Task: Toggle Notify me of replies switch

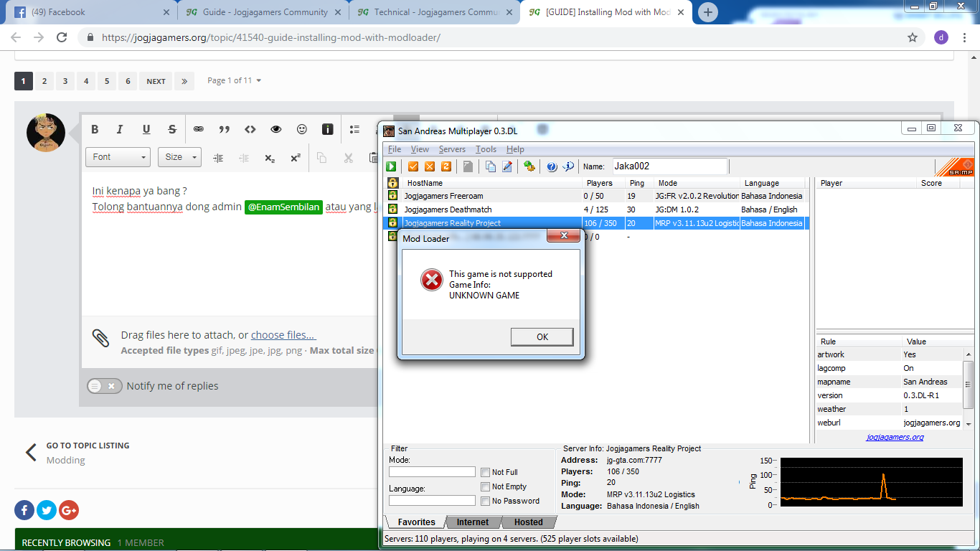Action: pos(105,386)
